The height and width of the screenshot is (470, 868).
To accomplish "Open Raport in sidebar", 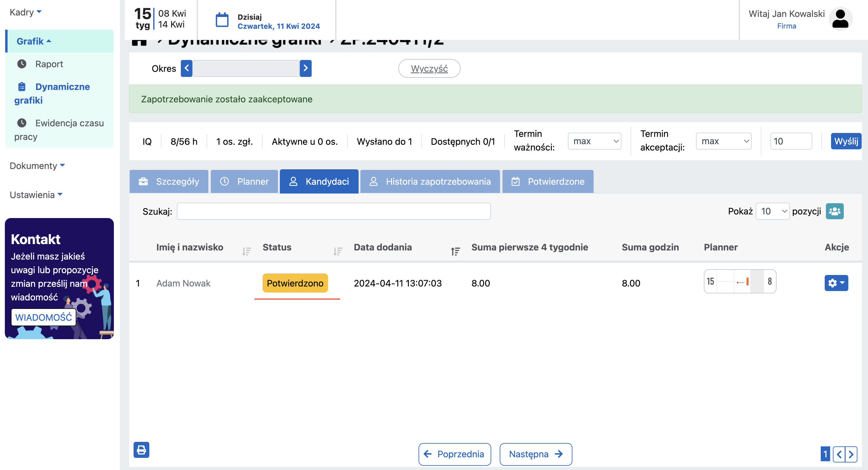I will coord(49,64).
